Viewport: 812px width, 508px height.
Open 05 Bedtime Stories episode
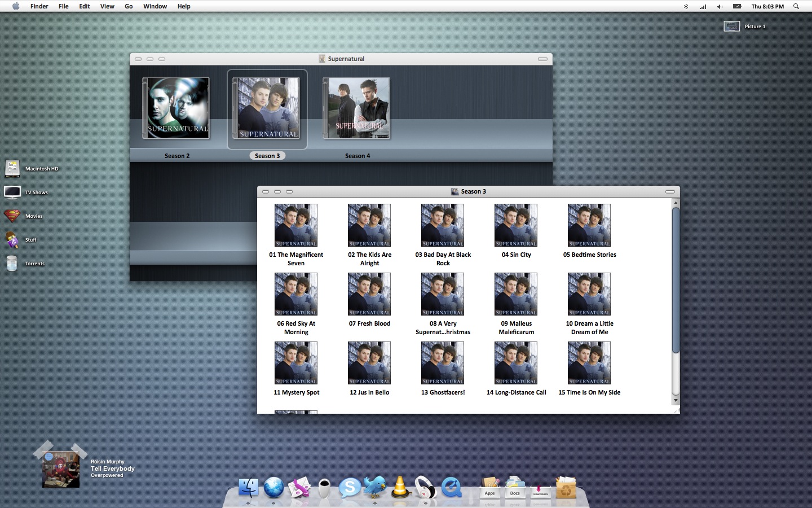(x=589, y=225)
